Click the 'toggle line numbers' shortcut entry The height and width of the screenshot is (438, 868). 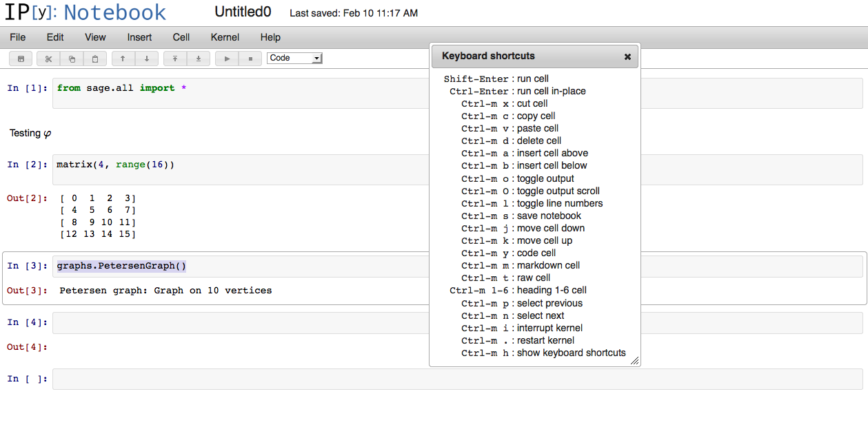pyautogui.click(x=532, y=203)
